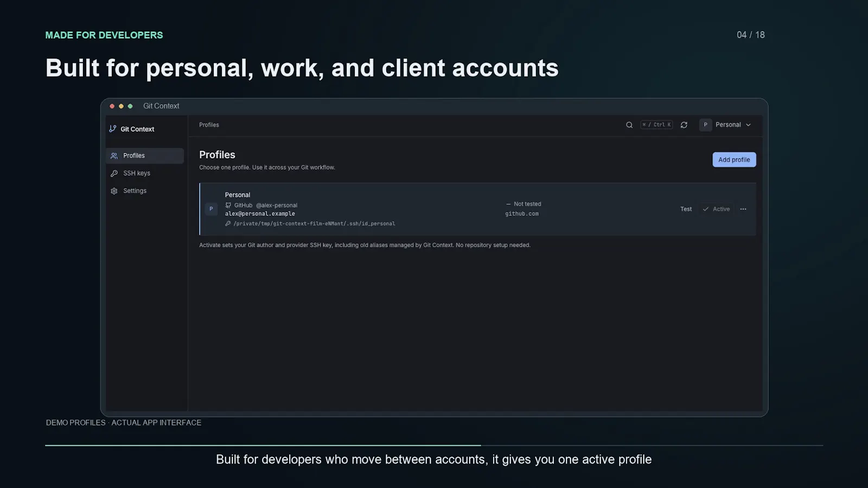Click the Add profile button
Image resolution: width=868 pixels, height=488 pixels.
[734, 159]
